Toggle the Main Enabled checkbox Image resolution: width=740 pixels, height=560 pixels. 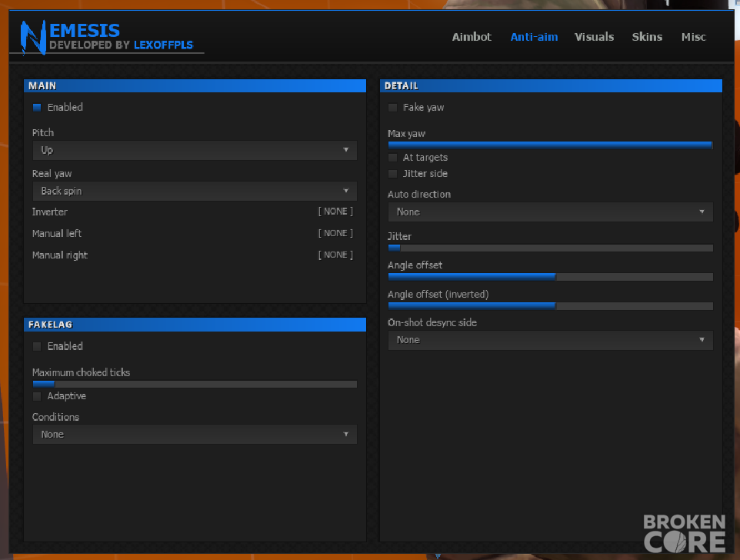coord(37,108)
